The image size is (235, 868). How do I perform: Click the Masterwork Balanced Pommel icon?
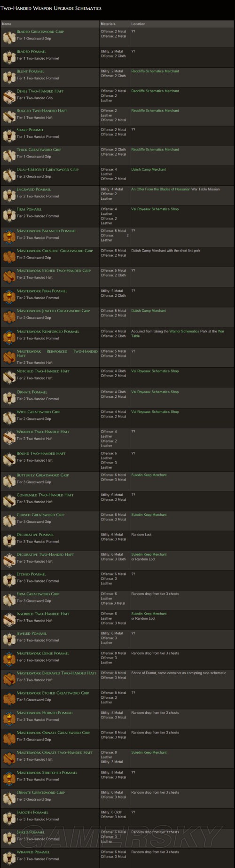point(9,237)
